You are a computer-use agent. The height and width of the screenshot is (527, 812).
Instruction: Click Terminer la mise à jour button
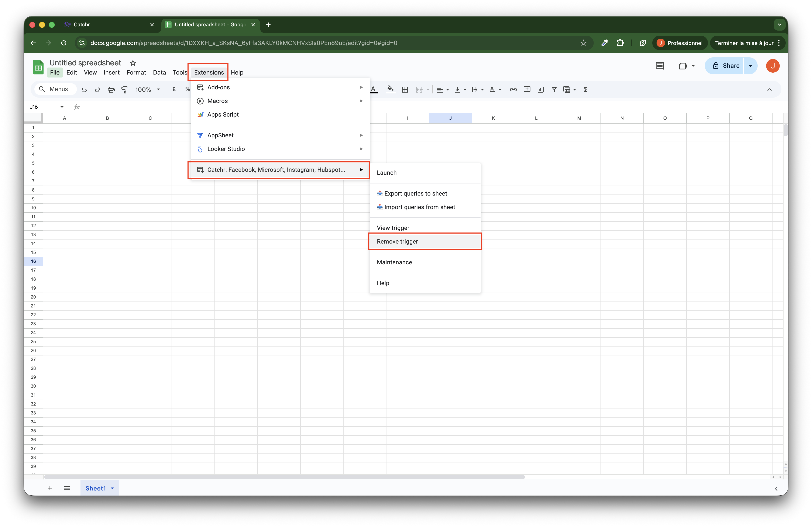click(744, 43)
